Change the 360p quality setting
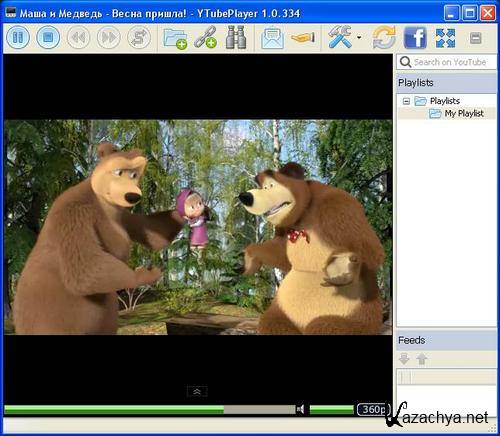Image resolution: width=500 pixels, height=436 pixels. (373, 409)
